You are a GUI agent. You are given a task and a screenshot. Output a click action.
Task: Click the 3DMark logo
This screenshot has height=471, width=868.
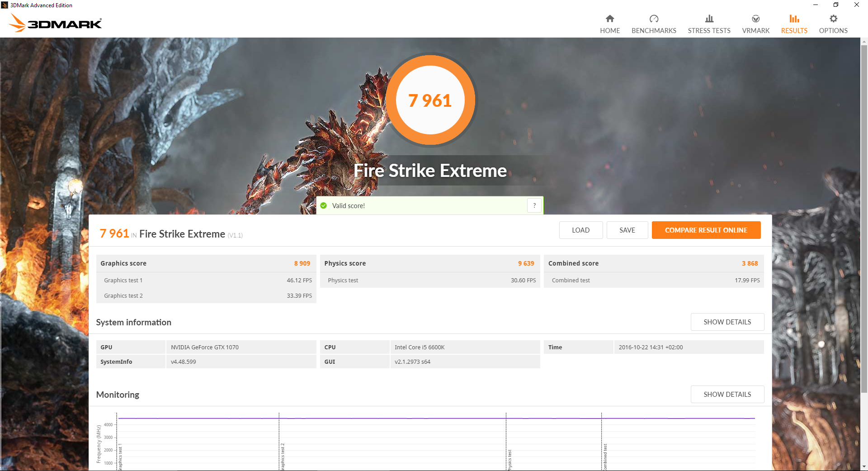click(56, 23)
